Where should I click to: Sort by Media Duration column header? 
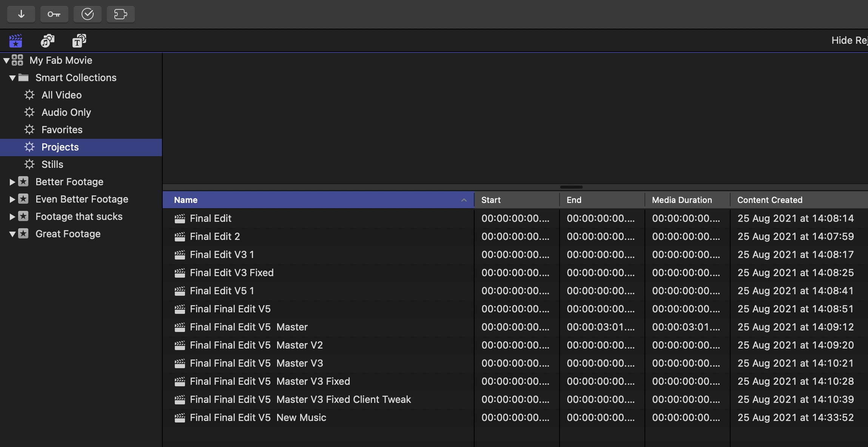coord(688,200)
